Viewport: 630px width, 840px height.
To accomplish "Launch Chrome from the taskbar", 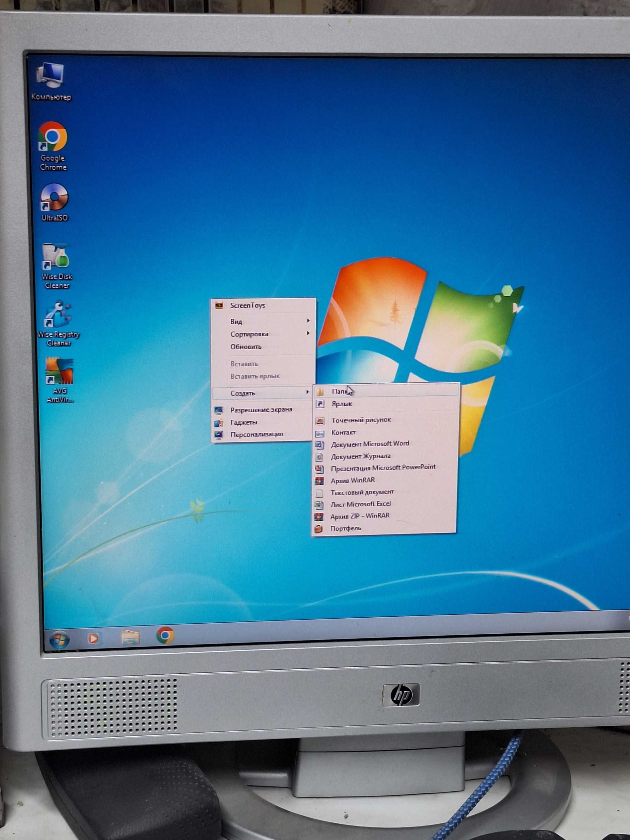I will [166, 635].
